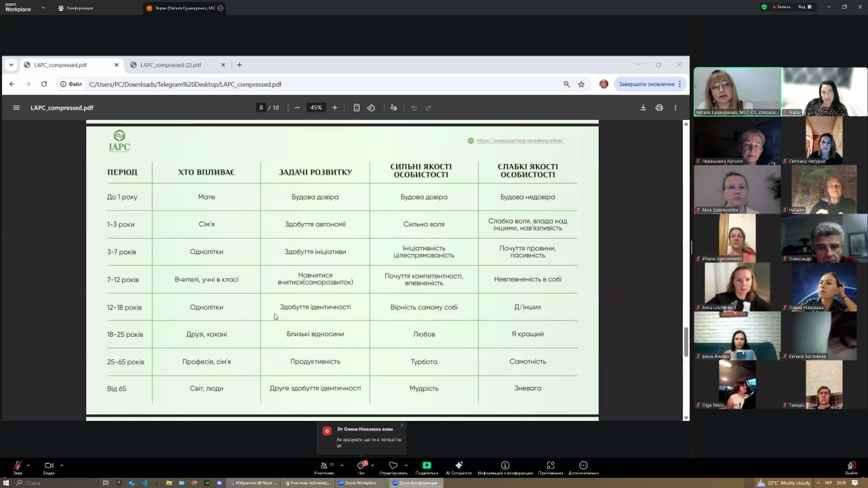Open the Zoom Apps icon
Viewport: 868px width, 488px height.
(x=551, y=466)
